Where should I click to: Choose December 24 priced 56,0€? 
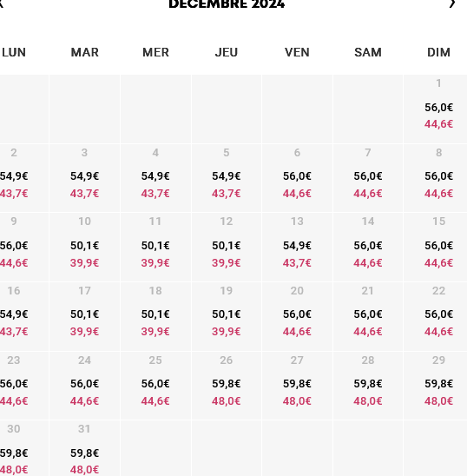[85, 386]
